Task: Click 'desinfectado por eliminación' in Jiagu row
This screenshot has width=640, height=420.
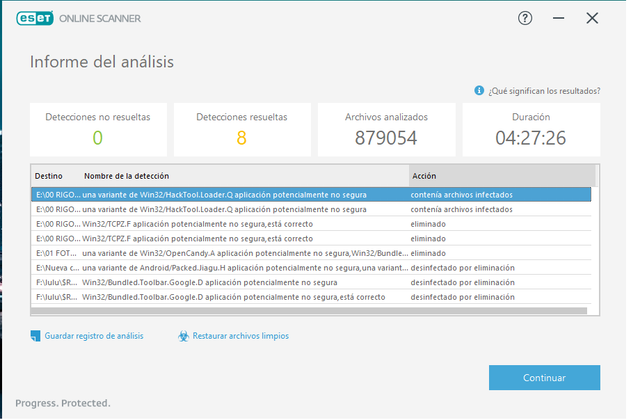Action: [x=462, y=268]
